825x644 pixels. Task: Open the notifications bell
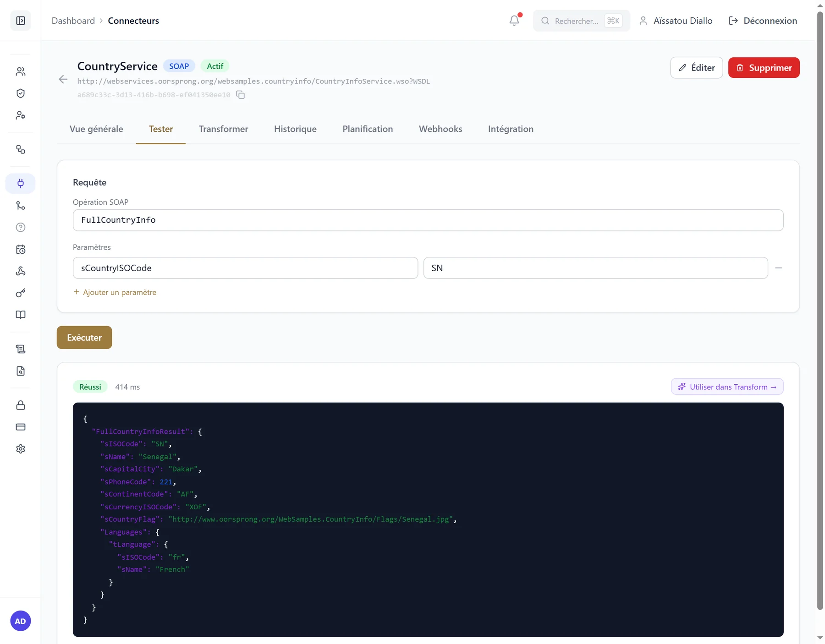click(514, 21)
